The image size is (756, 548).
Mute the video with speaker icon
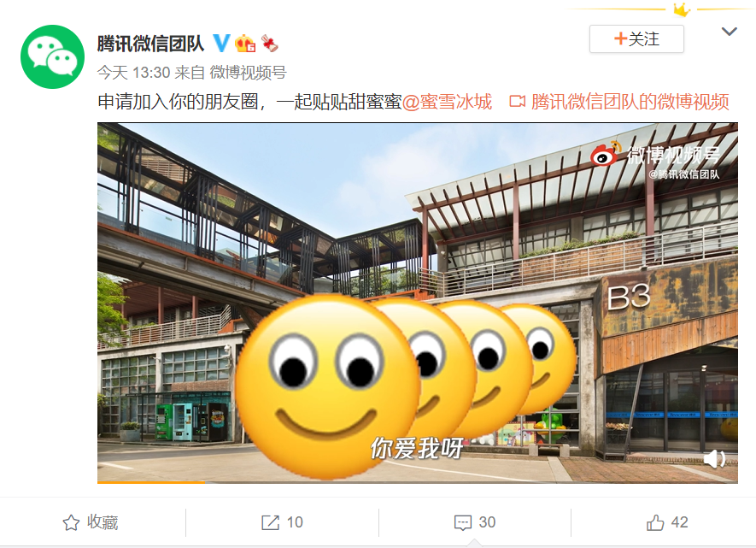click(x=715, y=459)
